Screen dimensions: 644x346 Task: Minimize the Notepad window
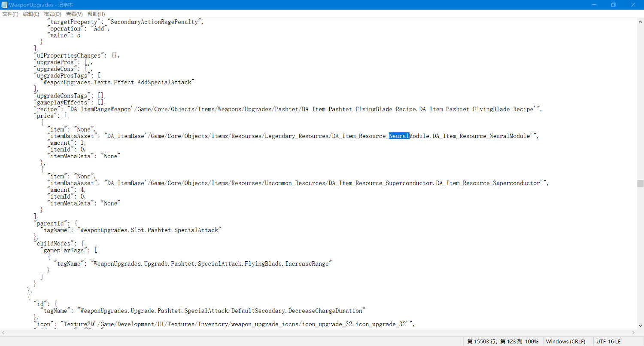[x=594, y=5]
